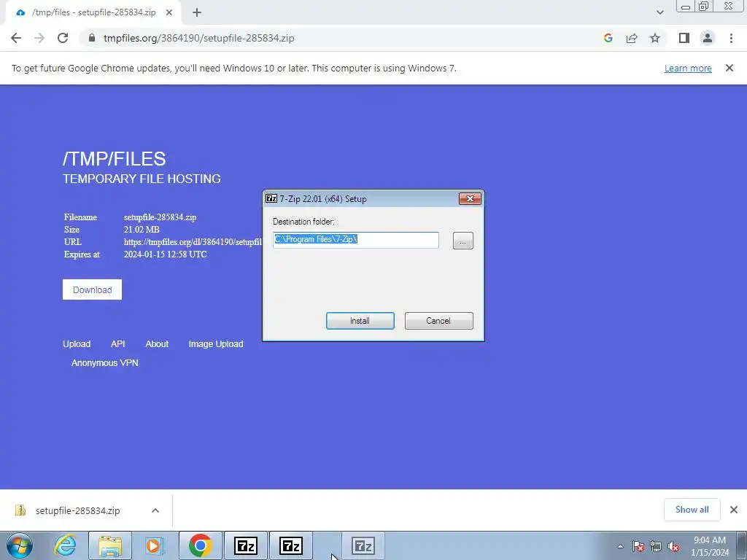
Task: Open the Google search icon in address bar
Action: pos(608,38)
